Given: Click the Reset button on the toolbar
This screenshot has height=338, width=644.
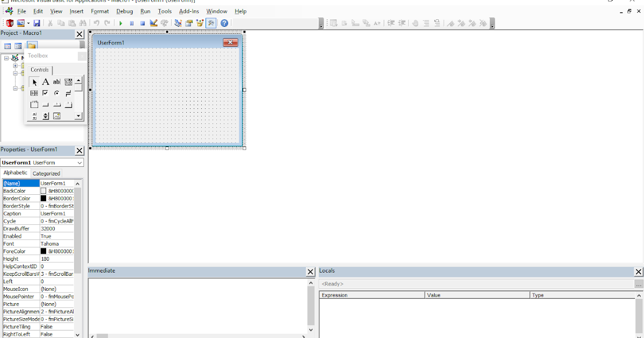Looking at the screenshot, I should tap(142, 23).
